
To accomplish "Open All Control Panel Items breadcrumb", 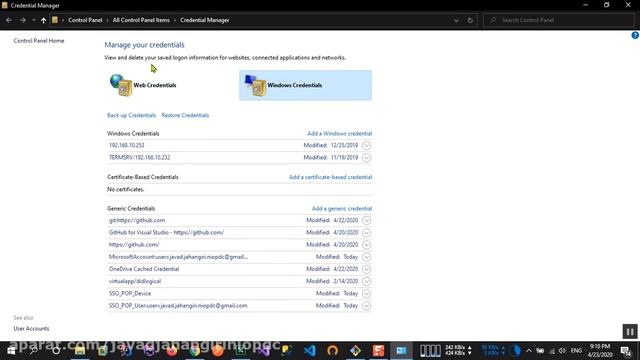I will [x=141, y=20].
